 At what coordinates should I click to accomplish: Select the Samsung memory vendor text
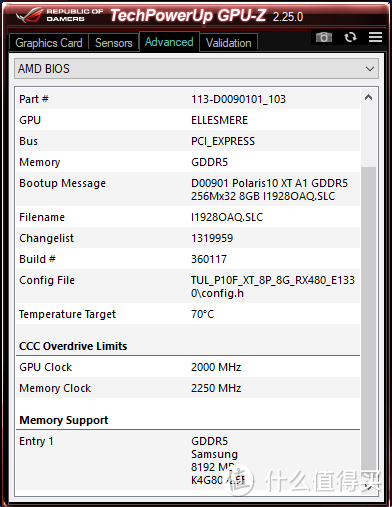tap(214, 454)
